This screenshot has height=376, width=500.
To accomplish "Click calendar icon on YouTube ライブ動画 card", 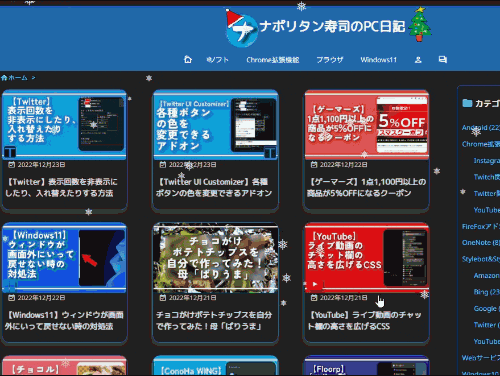I will click(314, 298).
